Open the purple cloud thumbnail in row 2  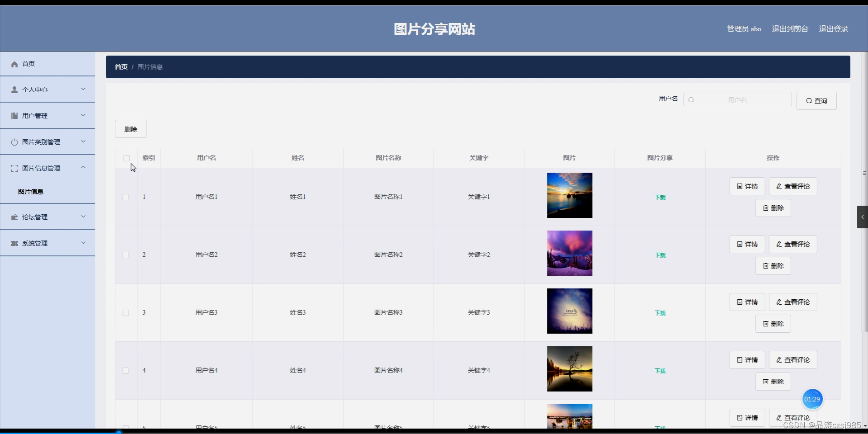point(570,253)
